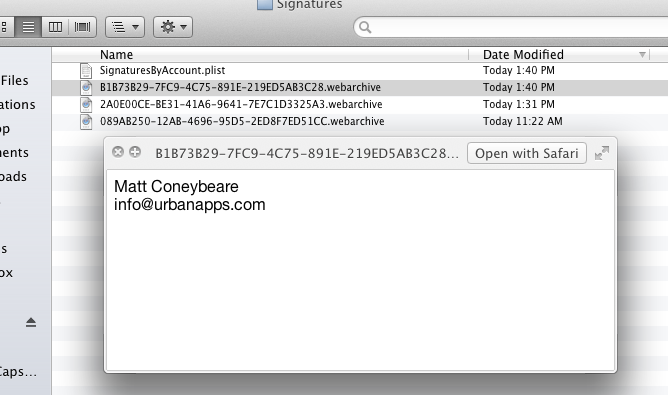Click the Quick Look plus button

pyautogui.click(x=135, y=152)
